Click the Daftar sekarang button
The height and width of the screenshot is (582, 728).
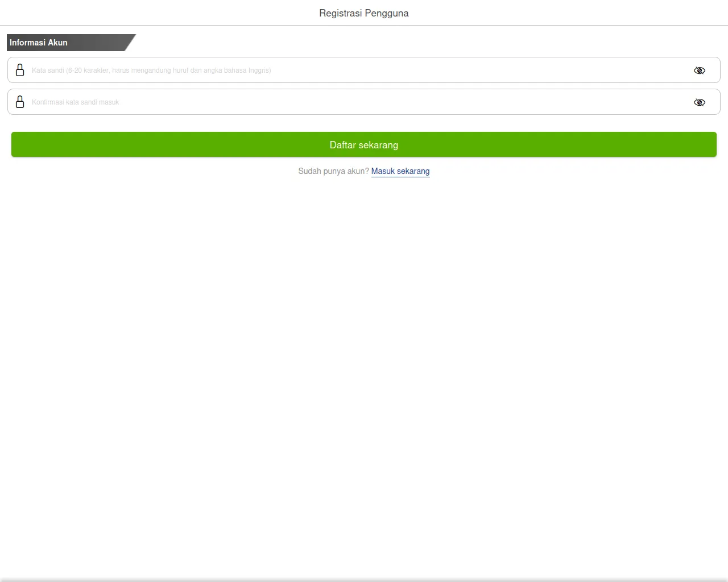click(364, 144)
